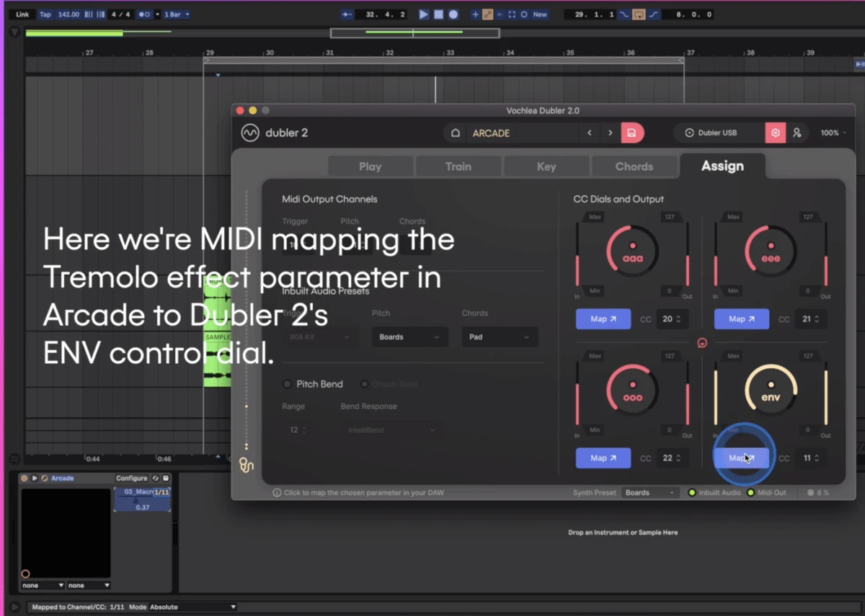This screenshot has width=865, height=616.
Task: Open the Mode Absolute dropdown
Action: [192, 607]
